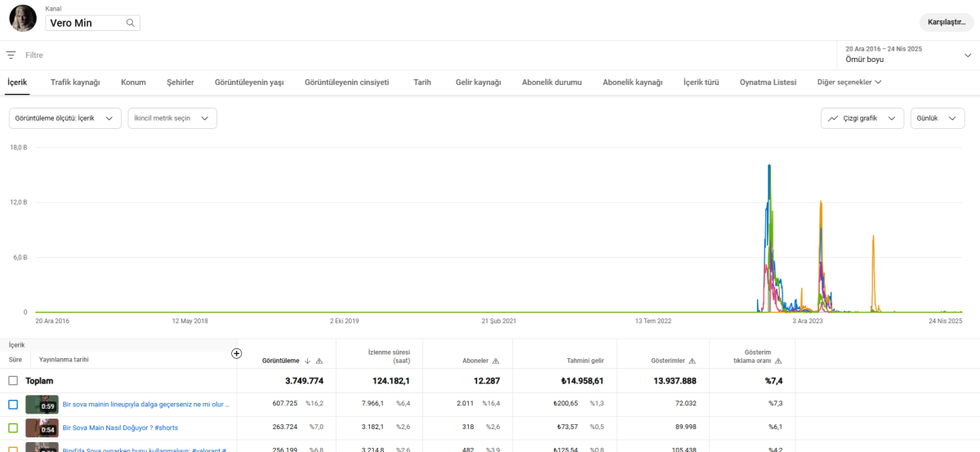The height and width of the screenshot is (452, 980).
Task: Sort by Gösterimler column header
Action: (x=666, y=361)
